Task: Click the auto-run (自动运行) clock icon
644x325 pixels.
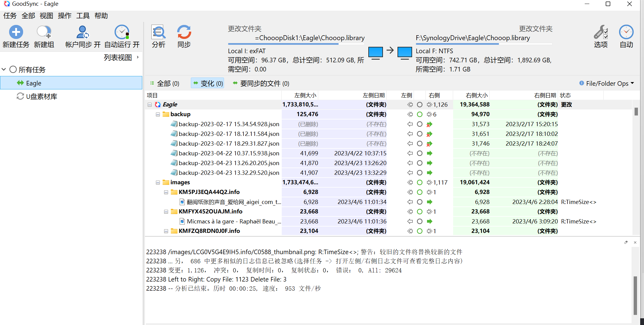Action: coord(122,32)
